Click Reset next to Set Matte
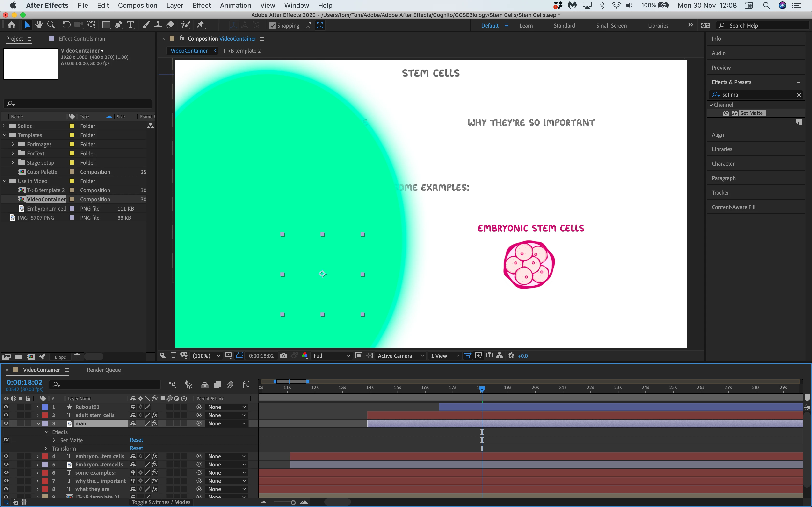Viewport: 812px width, 507px height. [x=136, y=440]
